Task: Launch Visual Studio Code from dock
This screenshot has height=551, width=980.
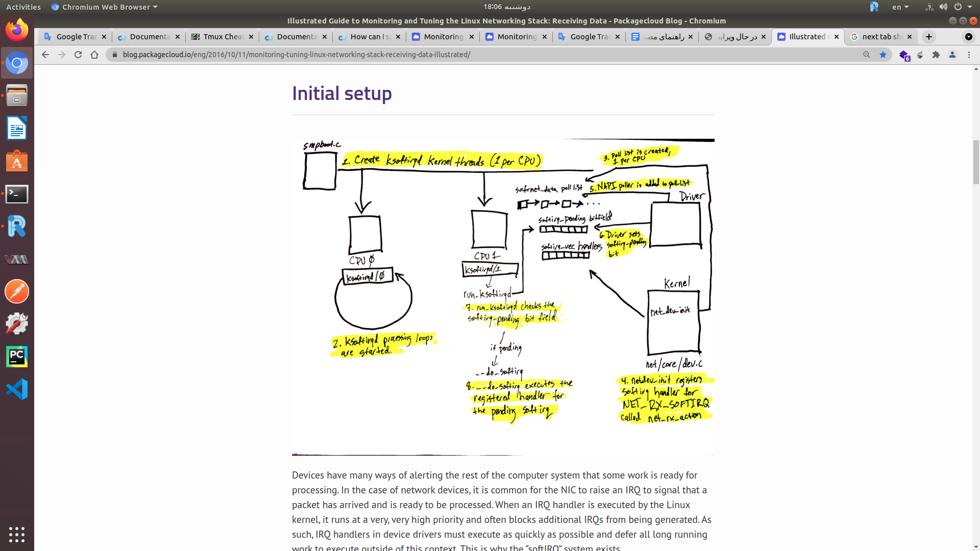Action: pos(17,389)
